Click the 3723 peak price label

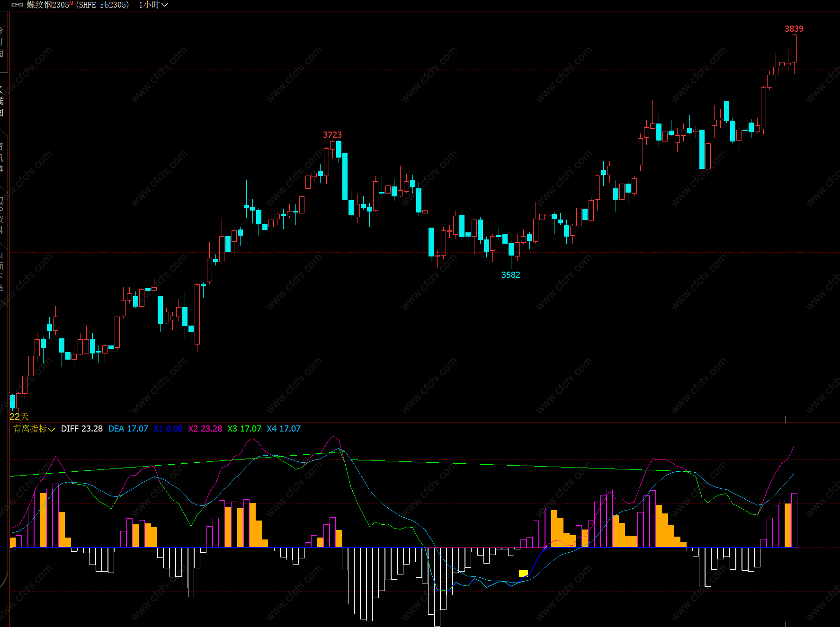pos(332,135)
